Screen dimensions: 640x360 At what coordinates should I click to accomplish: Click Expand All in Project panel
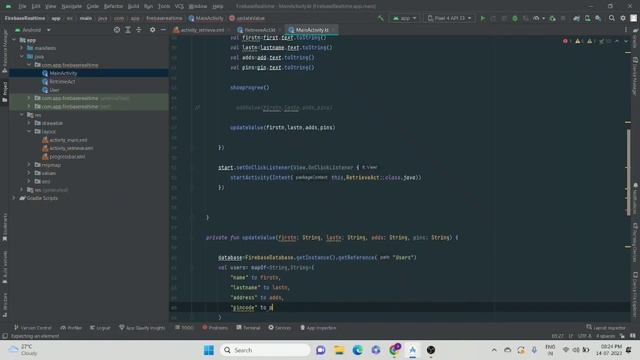pyautogui.click(x=128, y=30)
